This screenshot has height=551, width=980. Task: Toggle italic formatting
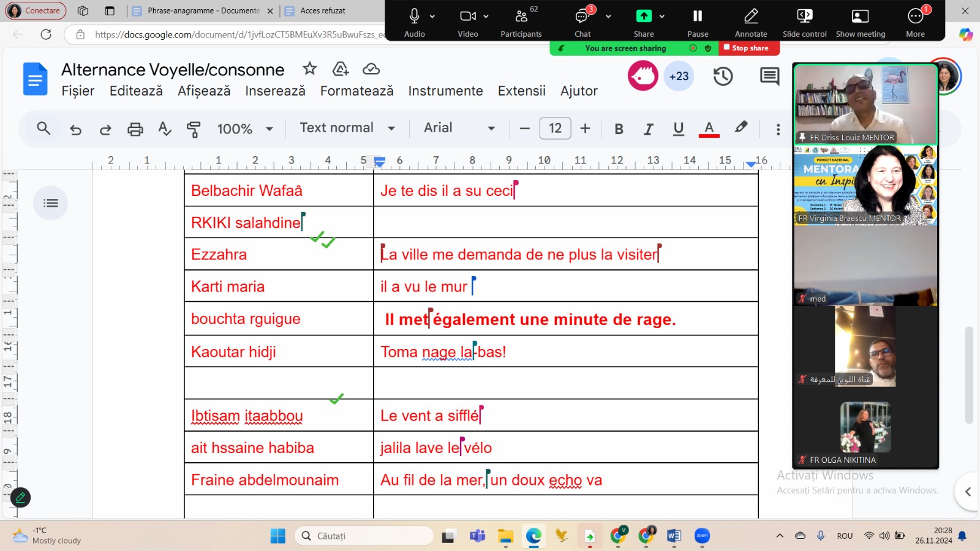pyautogui.click(x=648, y=129)
